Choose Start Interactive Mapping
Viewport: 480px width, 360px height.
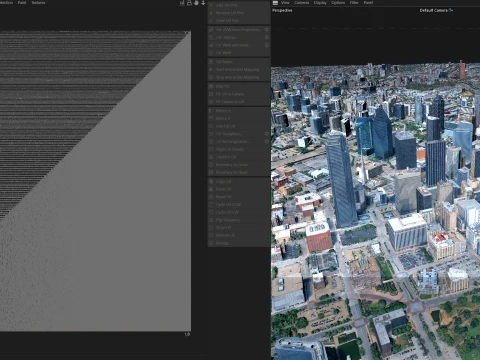coord(239,70)
